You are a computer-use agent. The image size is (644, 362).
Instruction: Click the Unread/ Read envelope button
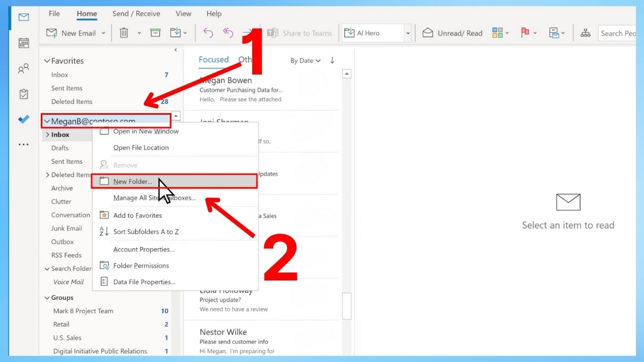pyautogui.click(x=452, y=33)
